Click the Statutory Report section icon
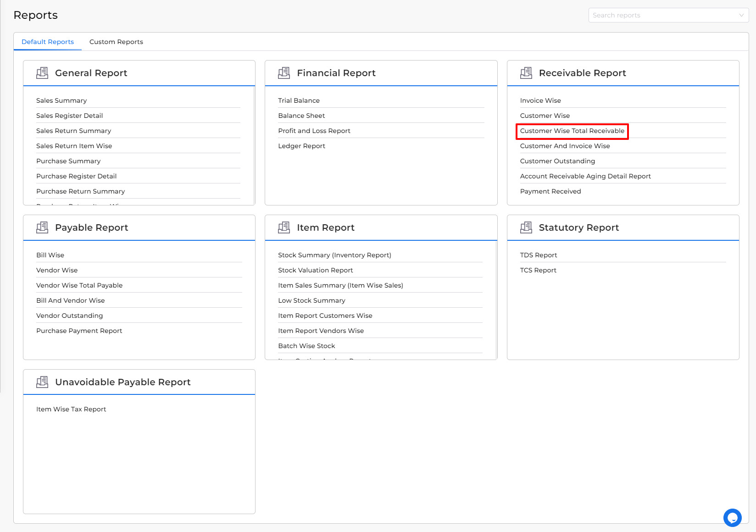756x532 pixels. [527, 227]
